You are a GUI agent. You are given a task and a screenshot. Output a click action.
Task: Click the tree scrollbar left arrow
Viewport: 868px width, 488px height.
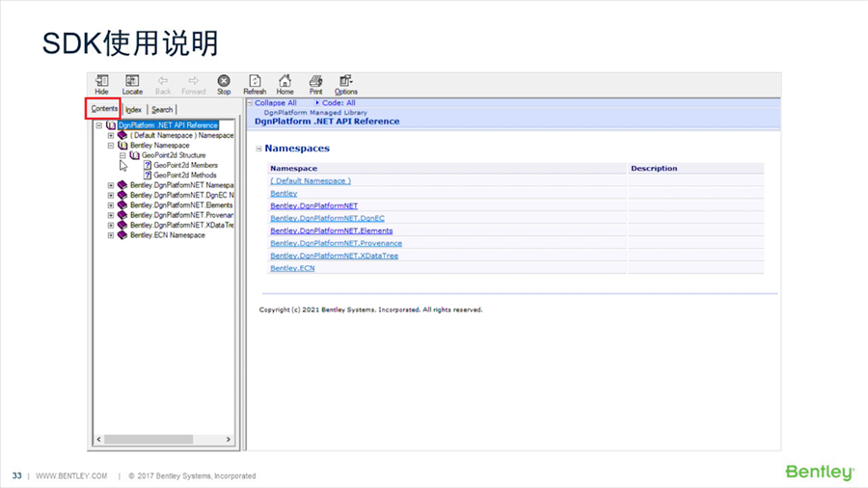pos(99,440)
